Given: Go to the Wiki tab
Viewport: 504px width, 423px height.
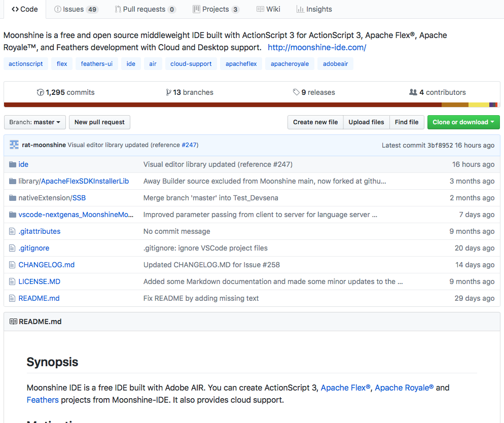Looking at the screenshot, I should (x=268, y=9).
